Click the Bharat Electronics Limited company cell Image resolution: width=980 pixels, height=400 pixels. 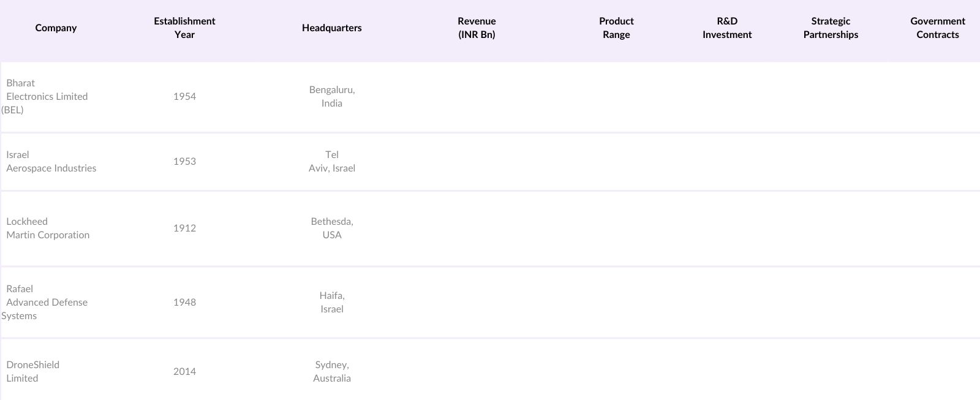47,96
